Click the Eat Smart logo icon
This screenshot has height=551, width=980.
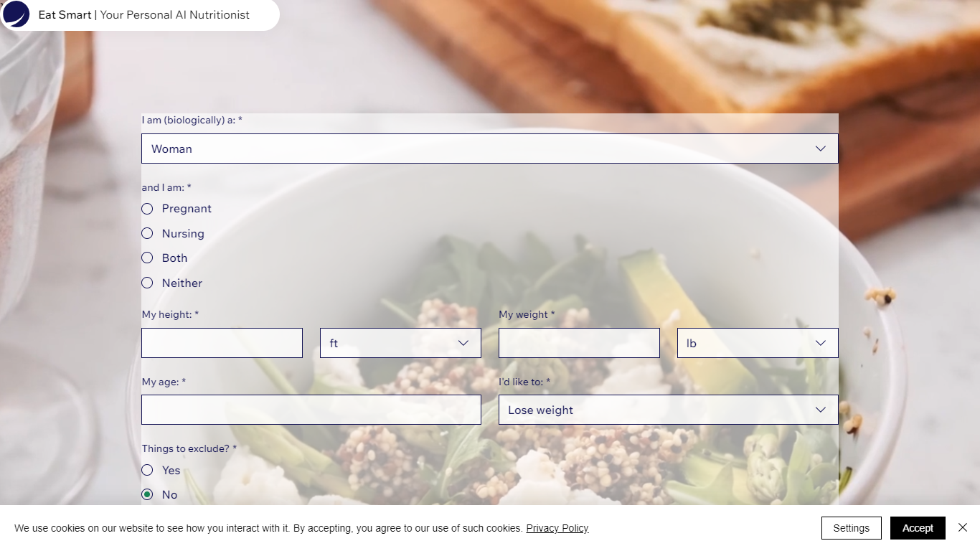click(x=17, y=14)
